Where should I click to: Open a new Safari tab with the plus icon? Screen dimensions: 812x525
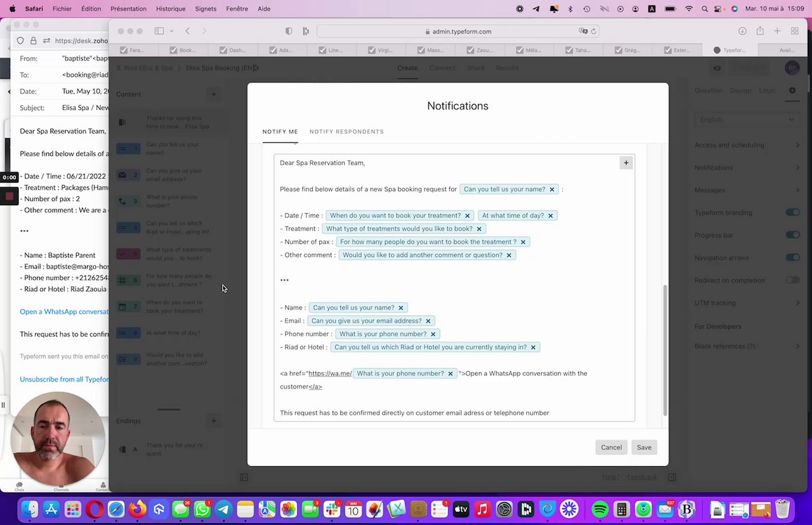tap(777, 31)
